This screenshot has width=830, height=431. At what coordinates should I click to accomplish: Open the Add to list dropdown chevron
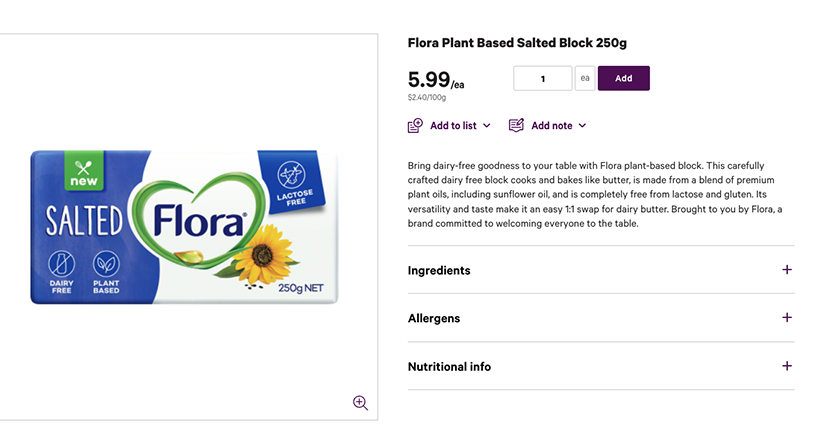[x=487, y=126]
